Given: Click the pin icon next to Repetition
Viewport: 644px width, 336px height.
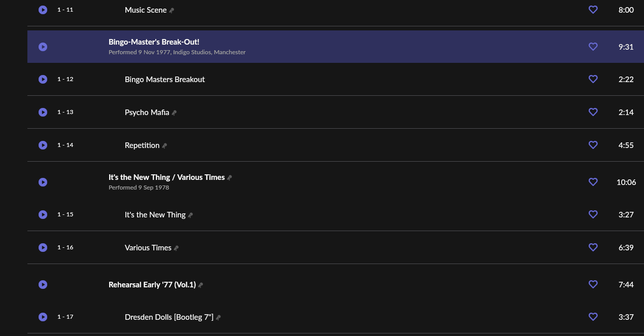Looking at the screenshot, I should pyautogui.click(x=164, y=146).
